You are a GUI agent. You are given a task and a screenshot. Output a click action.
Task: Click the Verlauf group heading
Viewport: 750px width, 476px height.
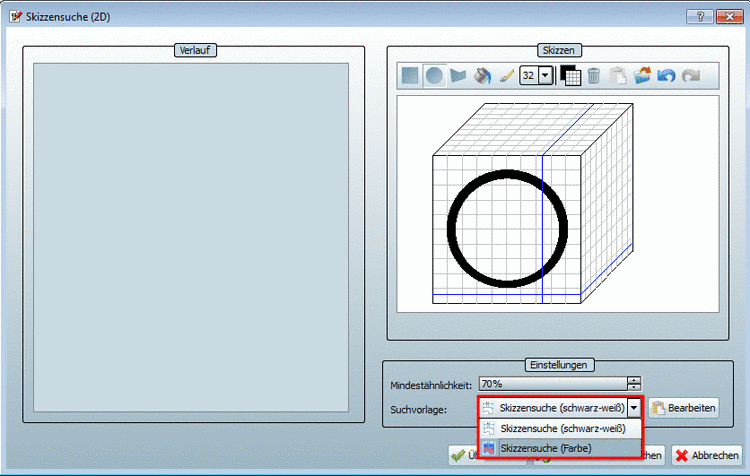click(195, 50)
